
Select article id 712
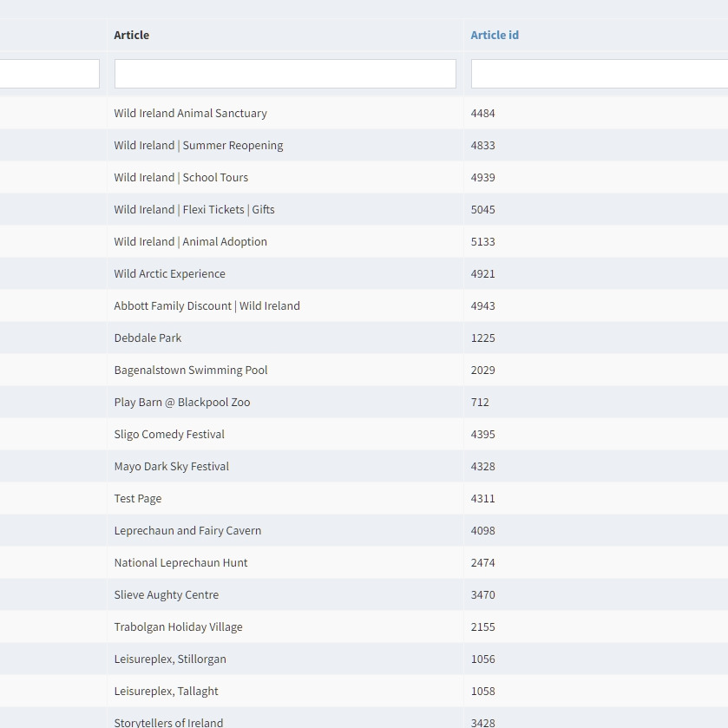pyautogui.click(x=480, y=402)
